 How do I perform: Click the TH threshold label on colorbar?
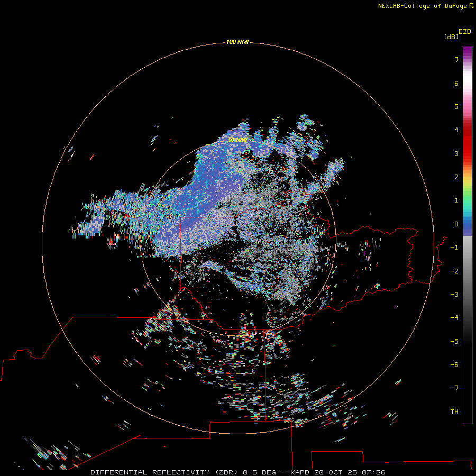click(x=454, y=412)
